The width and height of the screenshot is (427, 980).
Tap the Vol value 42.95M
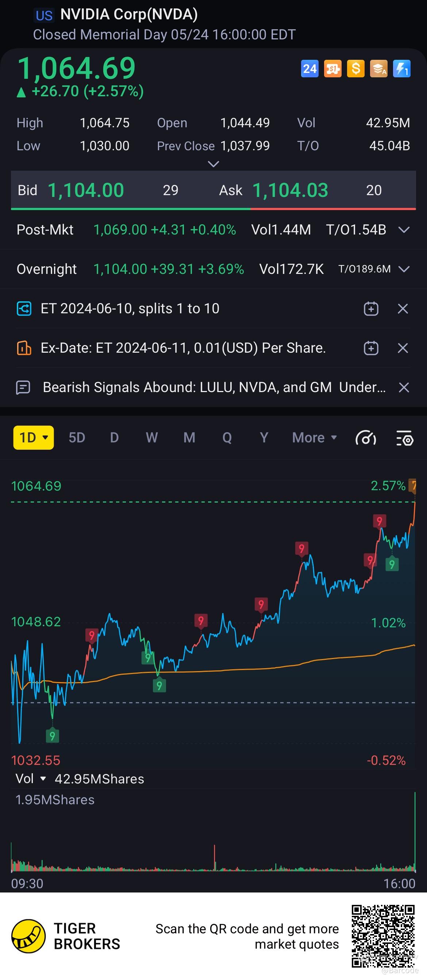388,123
